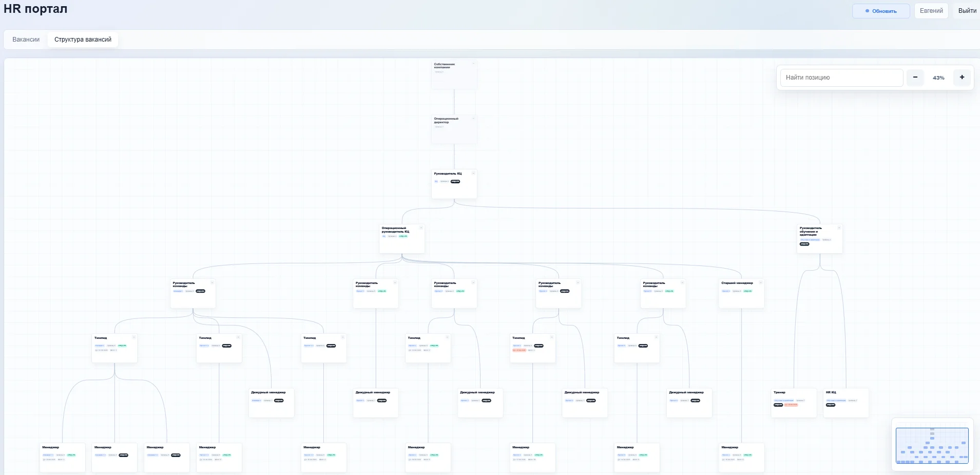This screenshot has width=980, height=475.
Task: Click the Выйти logout link
Action: 967,11
